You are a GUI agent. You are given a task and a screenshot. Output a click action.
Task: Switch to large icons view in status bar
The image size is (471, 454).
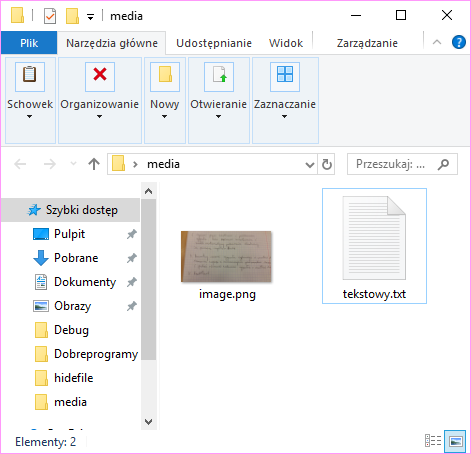tap(455, 441)
